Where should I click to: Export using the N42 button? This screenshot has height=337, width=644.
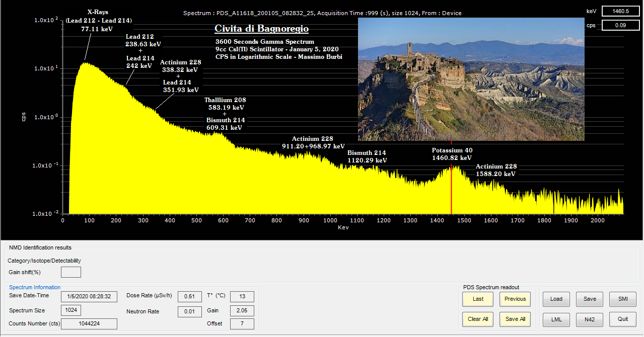590,319
